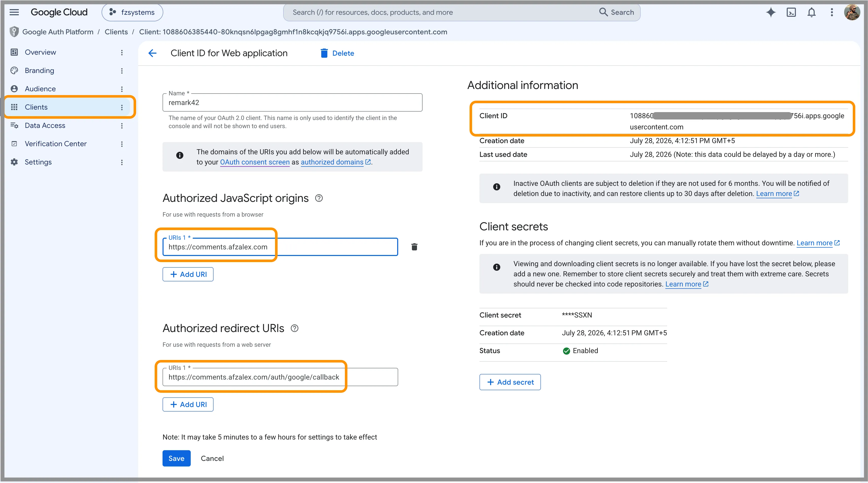
Task: Open the top-bar three-dot settings menu
Action: (832, 12)
